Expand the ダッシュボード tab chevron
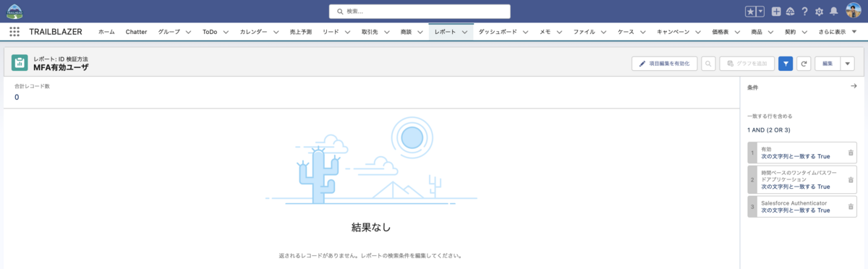Viewport: 868px width, 269px height. 526,33
